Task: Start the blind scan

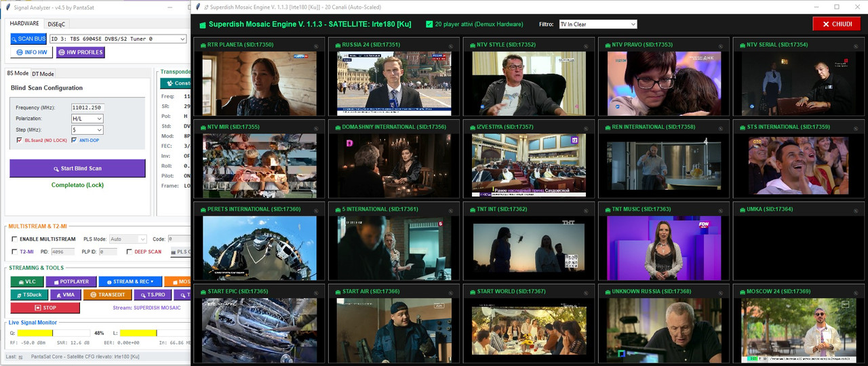Action: pos(77,168)
